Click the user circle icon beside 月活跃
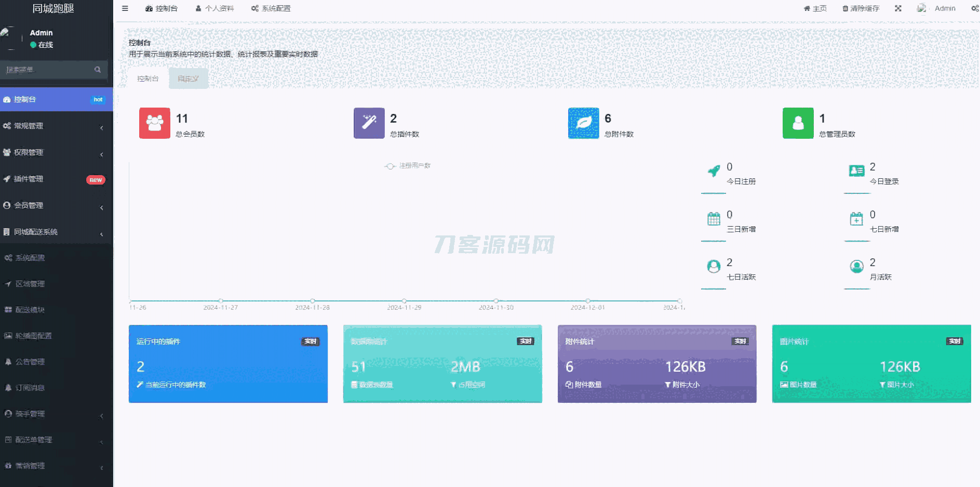The height and width of the screenshot is (487, 980). pyautogui.click(x=856, y=267)
